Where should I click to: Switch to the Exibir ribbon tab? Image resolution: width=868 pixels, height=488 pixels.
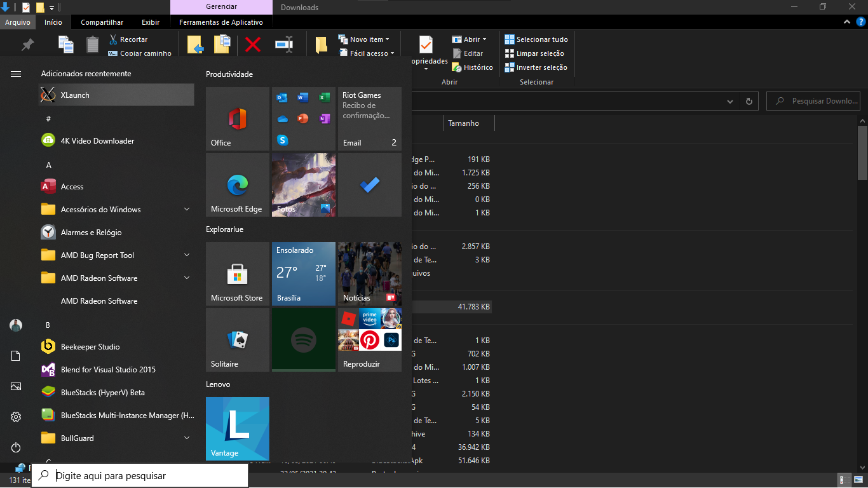[x=151, y=22]
